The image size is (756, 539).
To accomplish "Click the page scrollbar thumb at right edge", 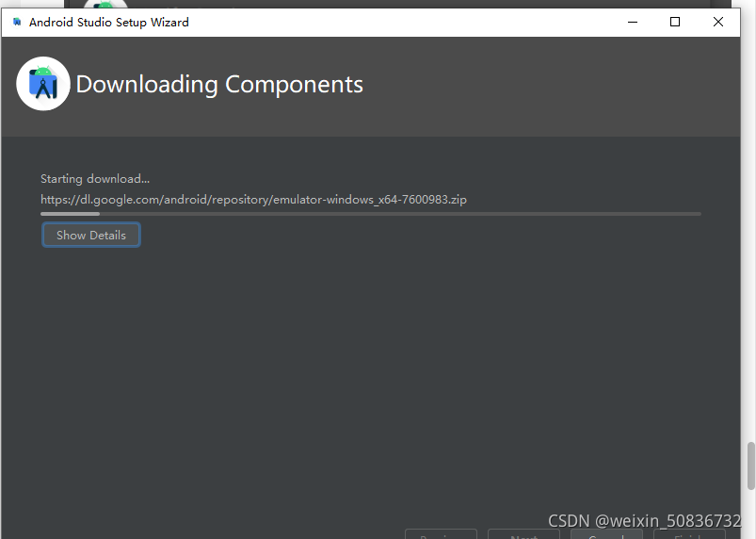I will pyautogui.click(x=751, y=465).
